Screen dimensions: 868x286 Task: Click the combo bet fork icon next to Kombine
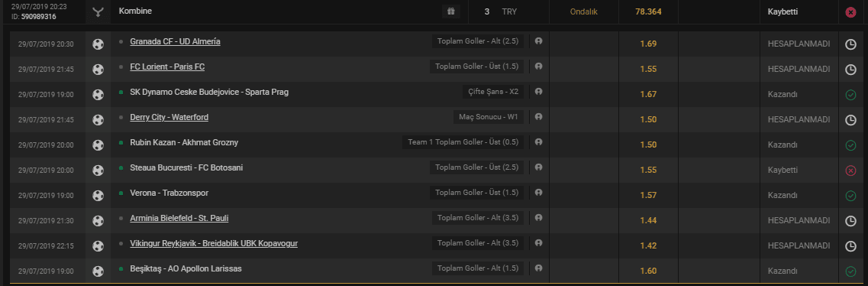[x=98, y=11]
